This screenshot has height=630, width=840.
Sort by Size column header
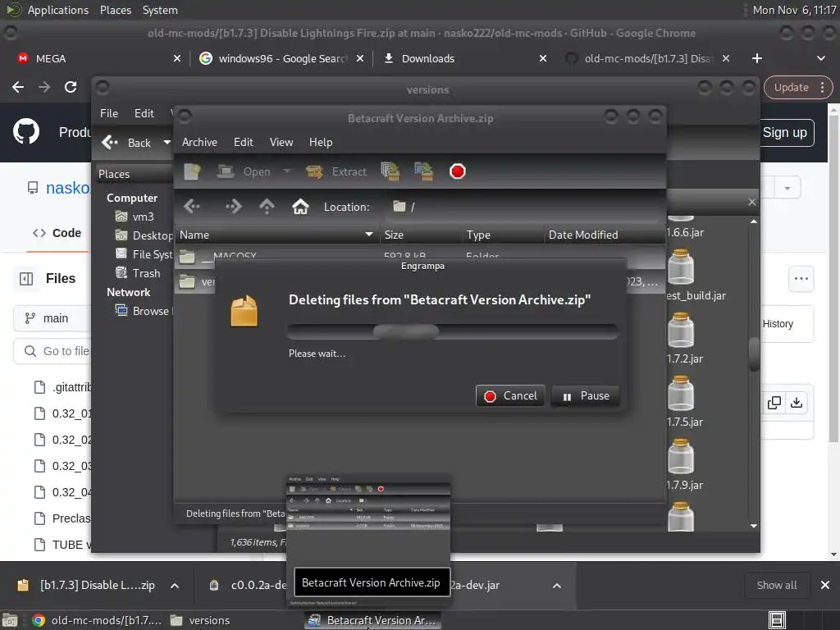[x=420, y=235]
